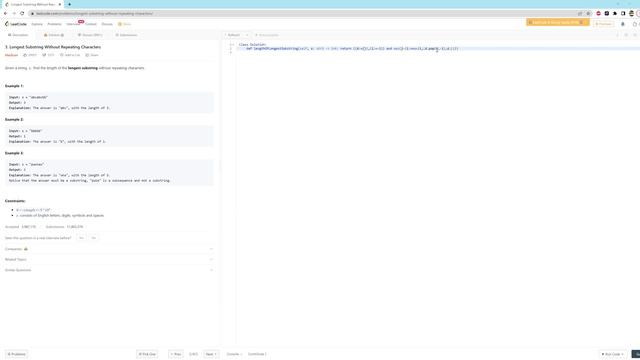Screen dimensions: 640x360
Task: Switch to the Description tab
Action: coord(18,35)
